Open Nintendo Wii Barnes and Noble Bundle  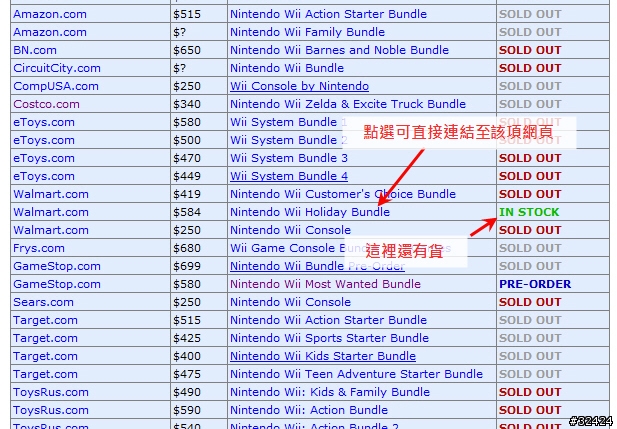339,50
